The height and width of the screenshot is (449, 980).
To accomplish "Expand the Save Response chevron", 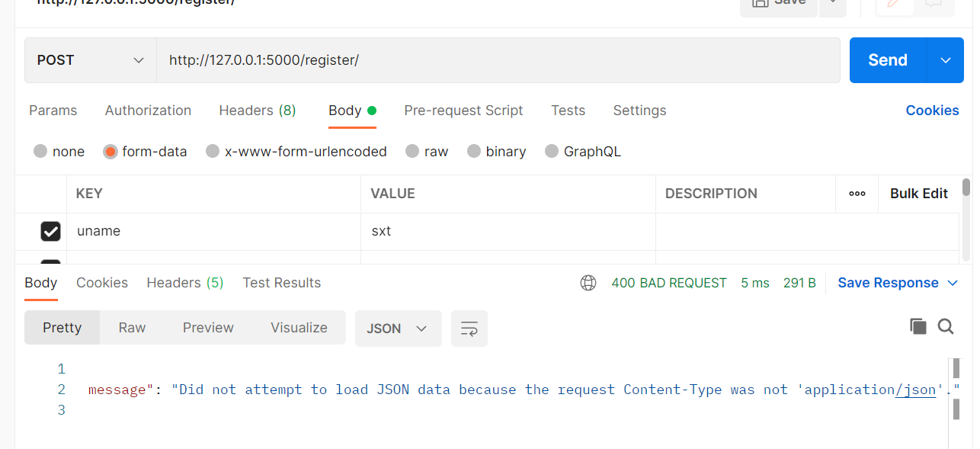I will click(953, 283).
